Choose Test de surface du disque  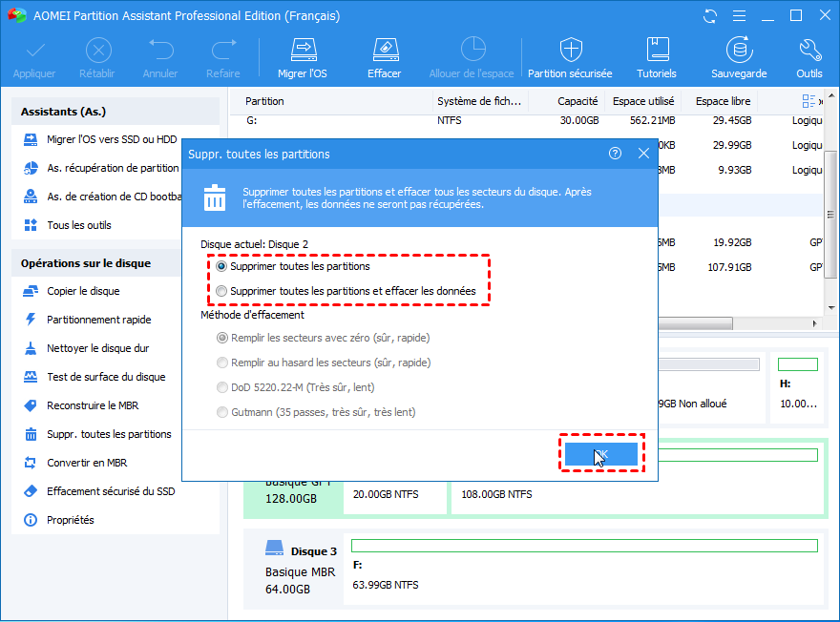tap(94, 377)
